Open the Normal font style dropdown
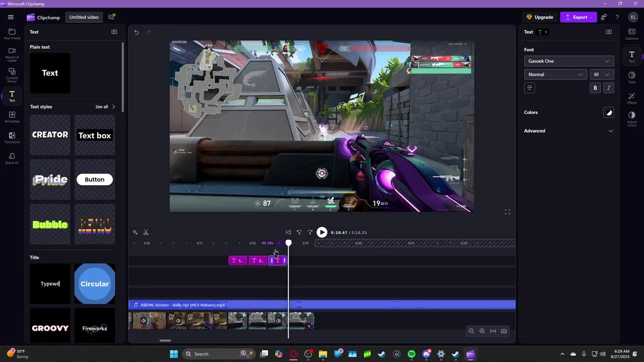The width and height of the screenshot is (644, 362). tap(555, 74)
